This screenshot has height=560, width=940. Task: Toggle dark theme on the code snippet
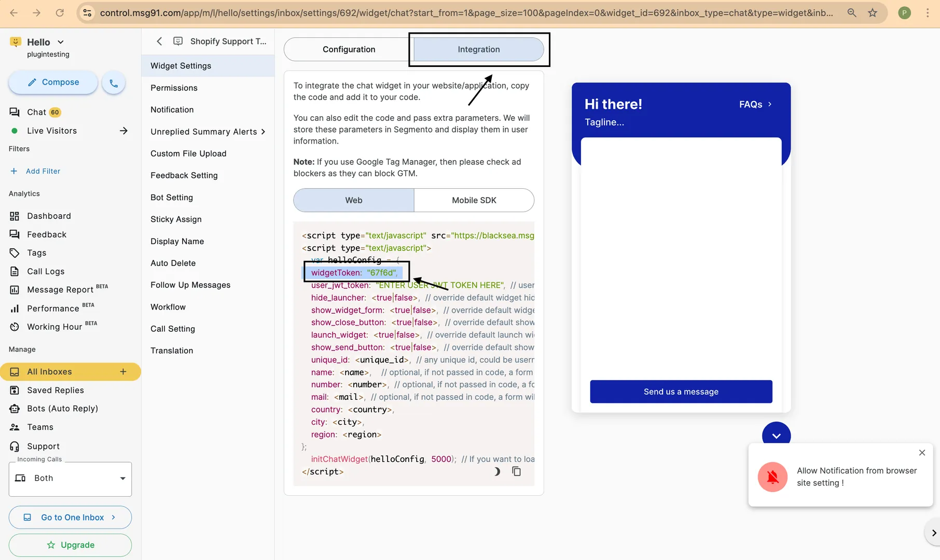click(x=496, y=471)
